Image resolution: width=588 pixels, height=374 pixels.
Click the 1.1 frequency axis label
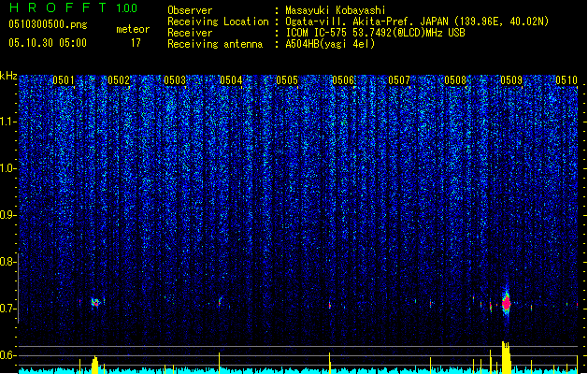(x=7, y=122)
